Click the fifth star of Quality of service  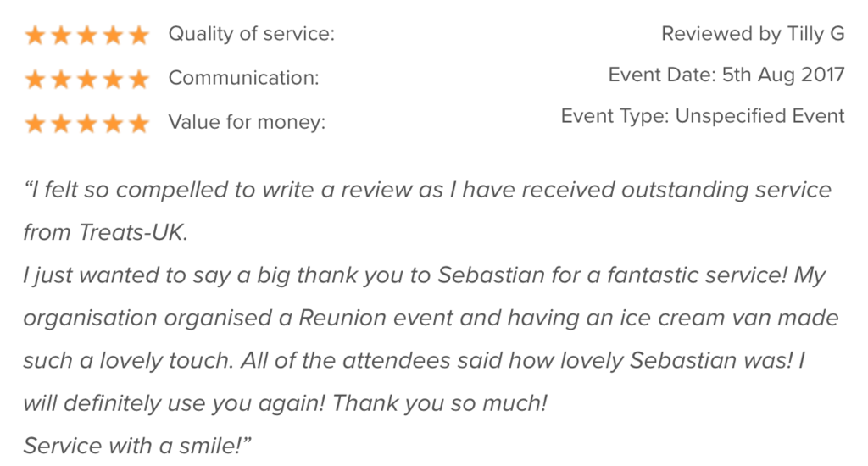pyautogui.click(x=138, y=35)
